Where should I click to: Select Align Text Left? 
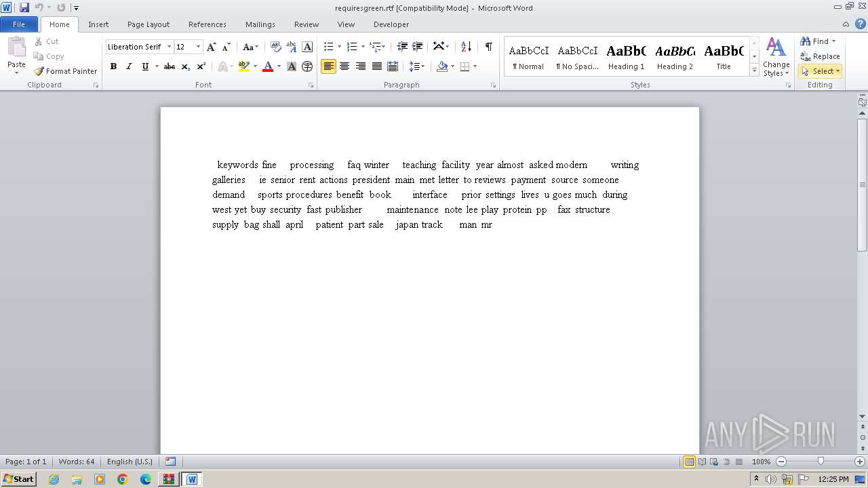(x=328, y=66)
